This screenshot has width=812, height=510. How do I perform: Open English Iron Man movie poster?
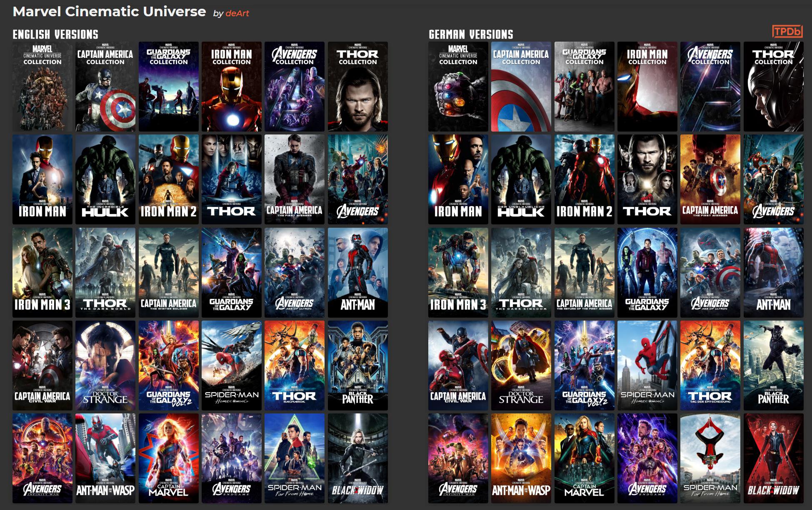point(42,179)
